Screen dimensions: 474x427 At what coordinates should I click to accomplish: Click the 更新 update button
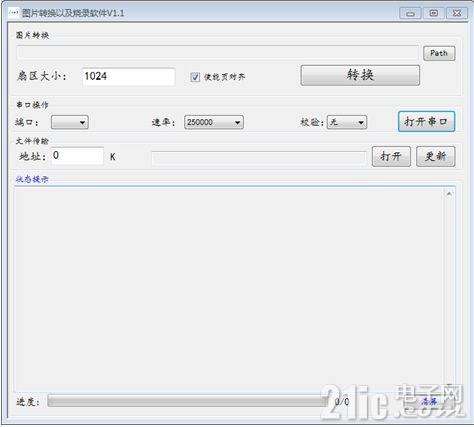click(x=436, y=156)
